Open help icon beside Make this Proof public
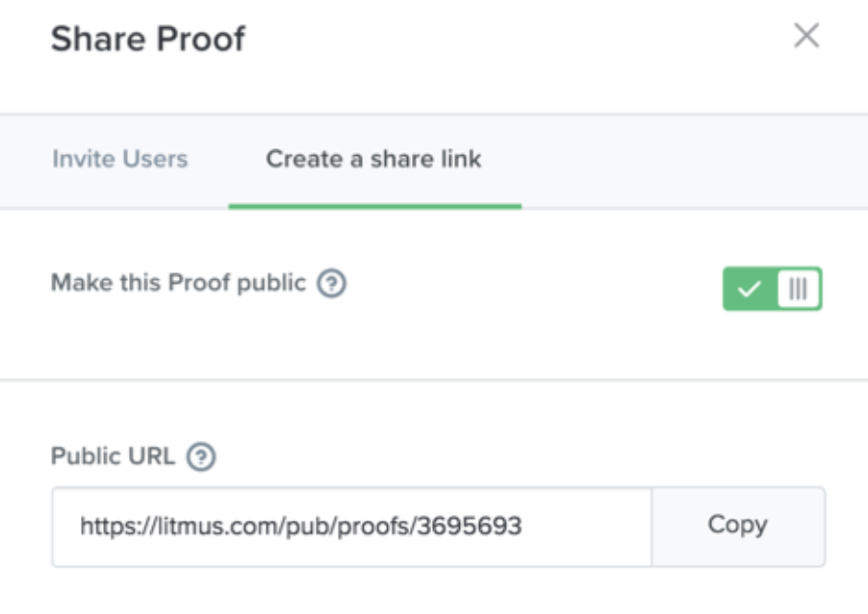 pyautogui.click(x=332, y=283)
